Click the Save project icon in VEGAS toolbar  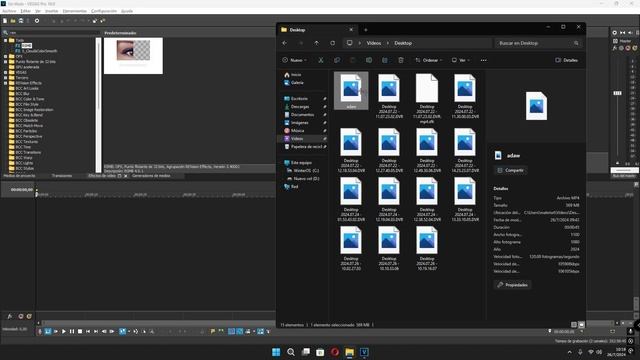(21, 21)
